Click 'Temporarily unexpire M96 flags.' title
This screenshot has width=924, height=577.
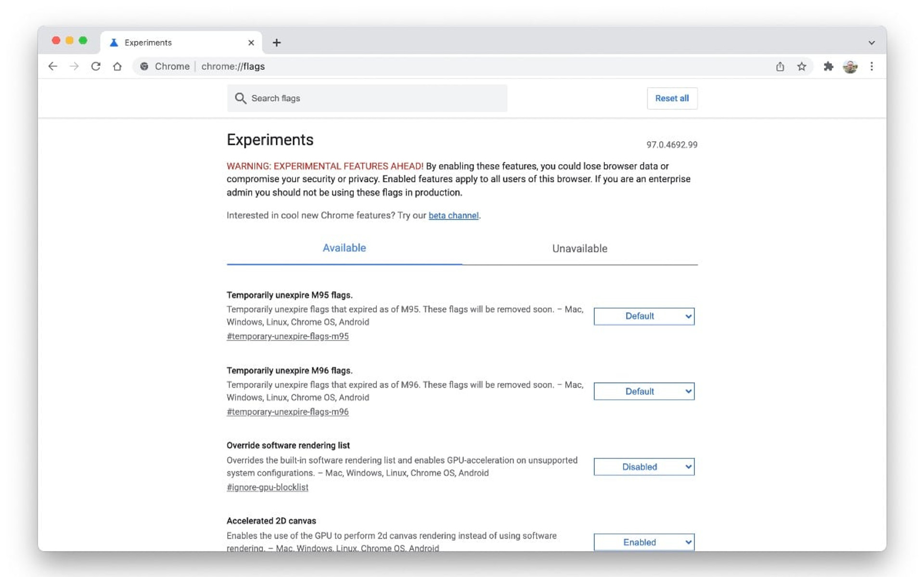pyautogui.click(x=290, y=370)
